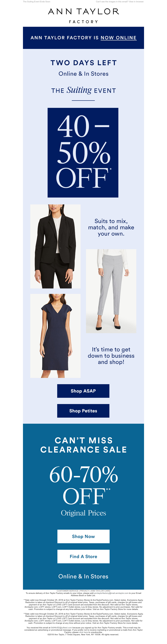Open the ANN TAYLOR CARD footer link
Image resolution: width=167 pixels, height=644 pixels.
(100, 591)
